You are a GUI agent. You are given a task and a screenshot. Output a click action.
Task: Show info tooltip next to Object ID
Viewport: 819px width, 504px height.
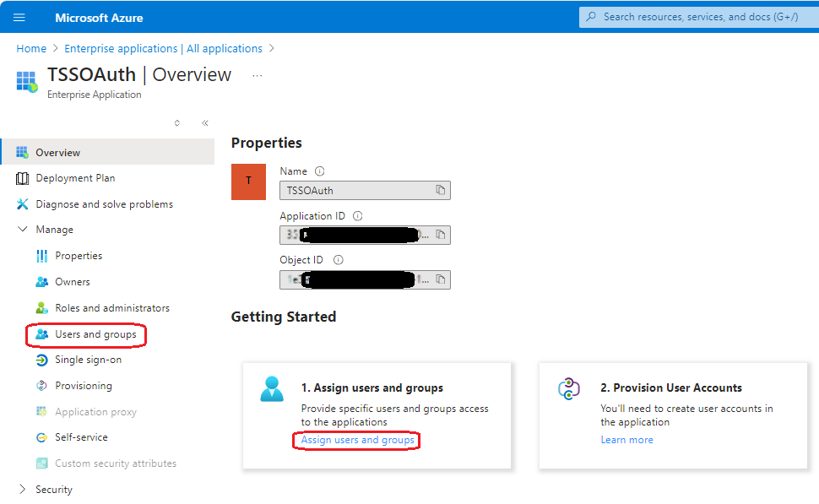coord(339,260)
